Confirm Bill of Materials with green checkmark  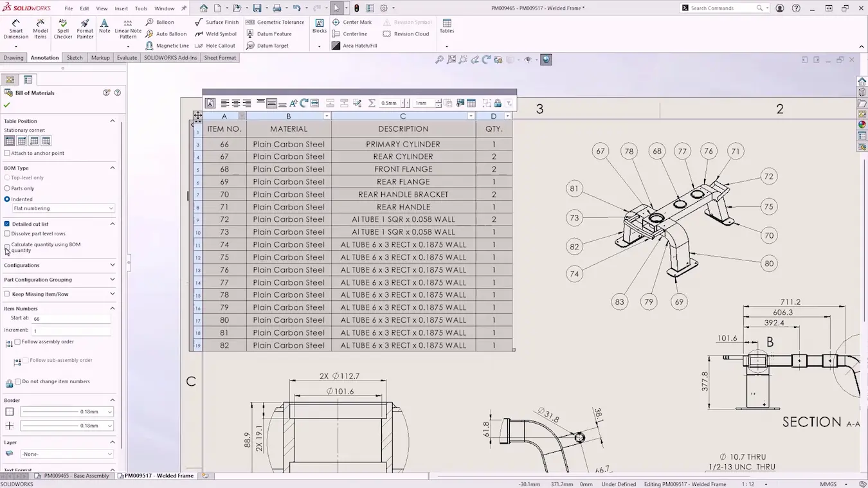[7, 105]
